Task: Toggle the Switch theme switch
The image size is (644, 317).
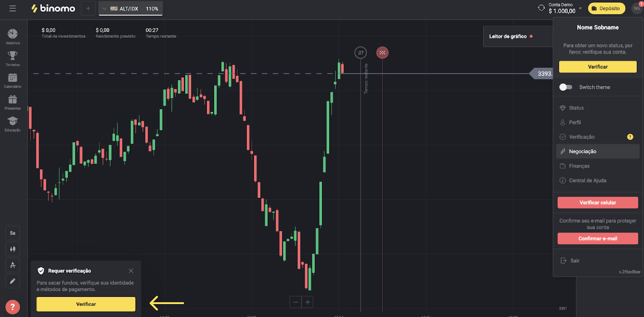Action: 566,87
